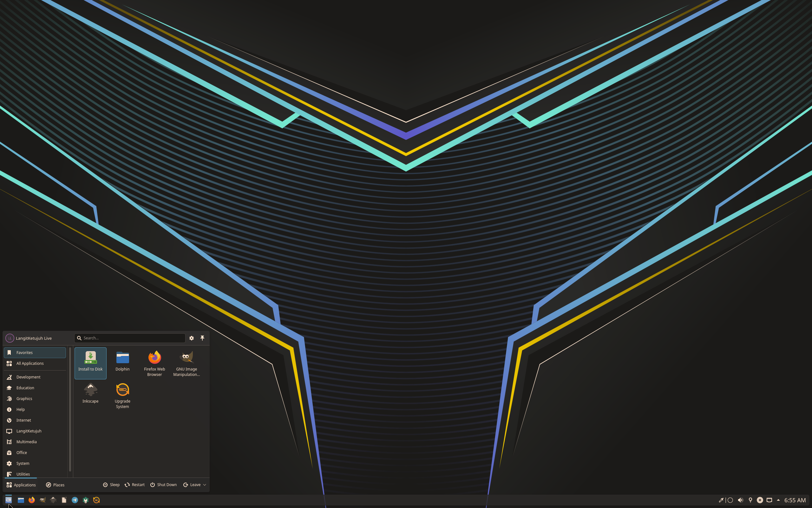The image size is (812, 508).
Task: Open Upgrade System from Favorites grid
Action: pyautogui.click(x=122, y=395)
